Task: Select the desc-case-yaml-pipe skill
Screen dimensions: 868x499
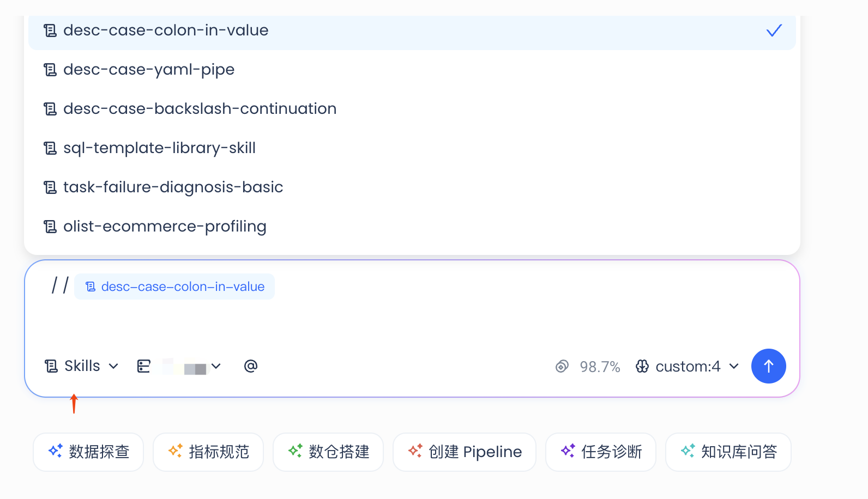Action: 412,70
